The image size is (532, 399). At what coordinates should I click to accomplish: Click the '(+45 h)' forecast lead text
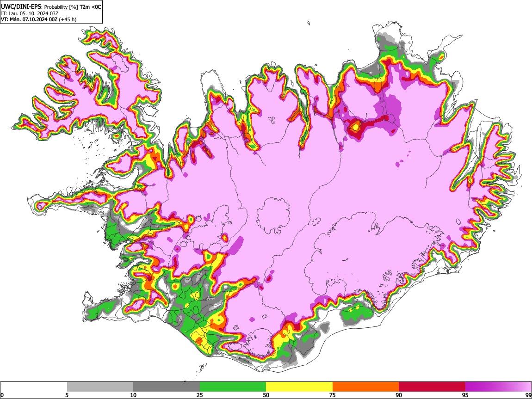[68, 19]
